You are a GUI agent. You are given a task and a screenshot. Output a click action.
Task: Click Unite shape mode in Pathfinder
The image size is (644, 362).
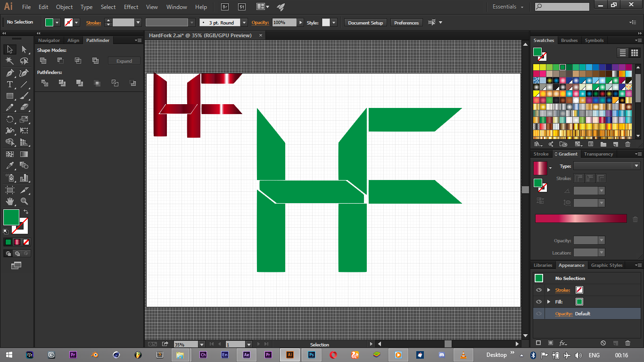[x=43, y=60]
